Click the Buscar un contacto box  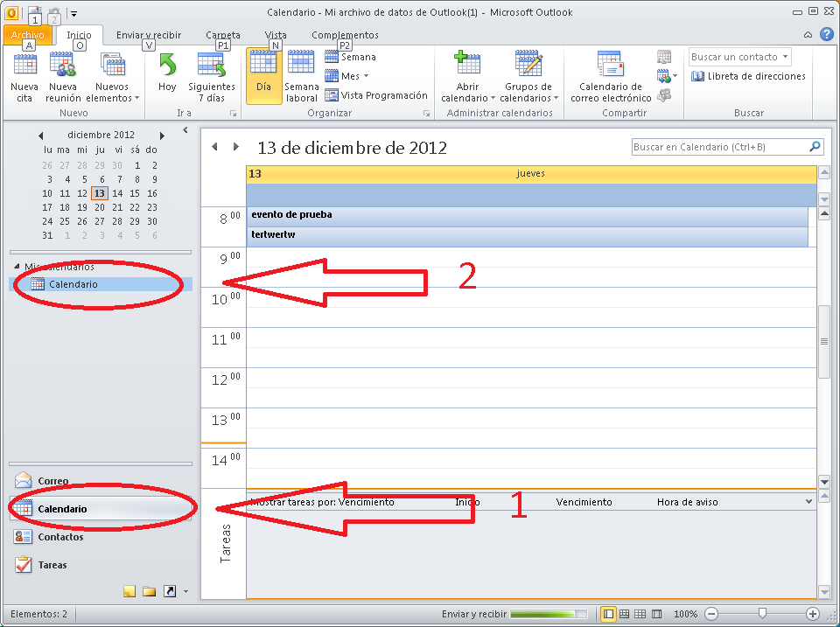click(x=739, y=57)
